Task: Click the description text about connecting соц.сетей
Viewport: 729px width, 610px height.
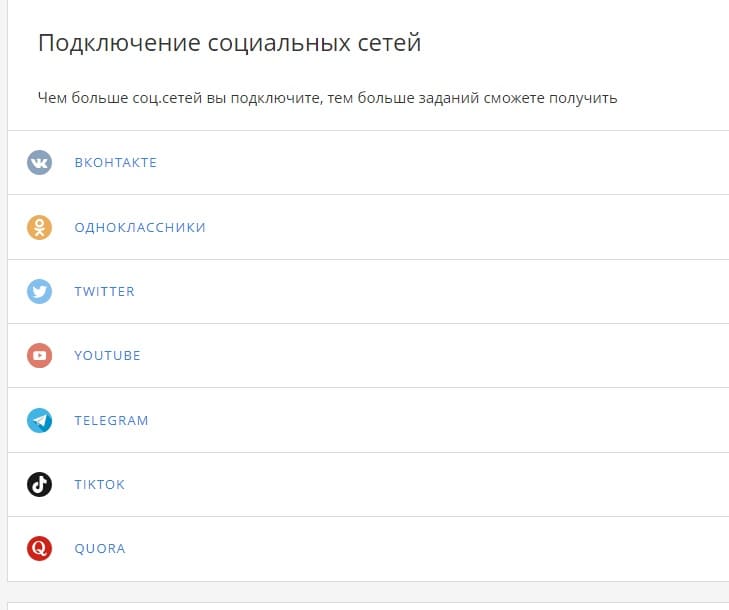Action: pos(327,98)
